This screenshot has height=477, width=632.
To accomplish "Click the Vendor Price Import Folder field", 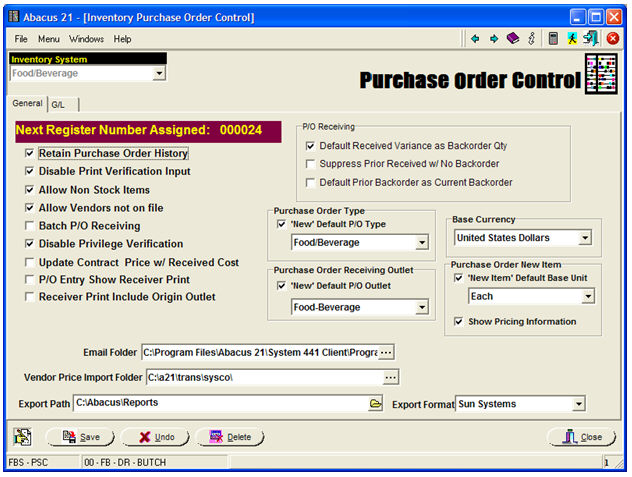I will pyautogui.click(x=264, y=377).
